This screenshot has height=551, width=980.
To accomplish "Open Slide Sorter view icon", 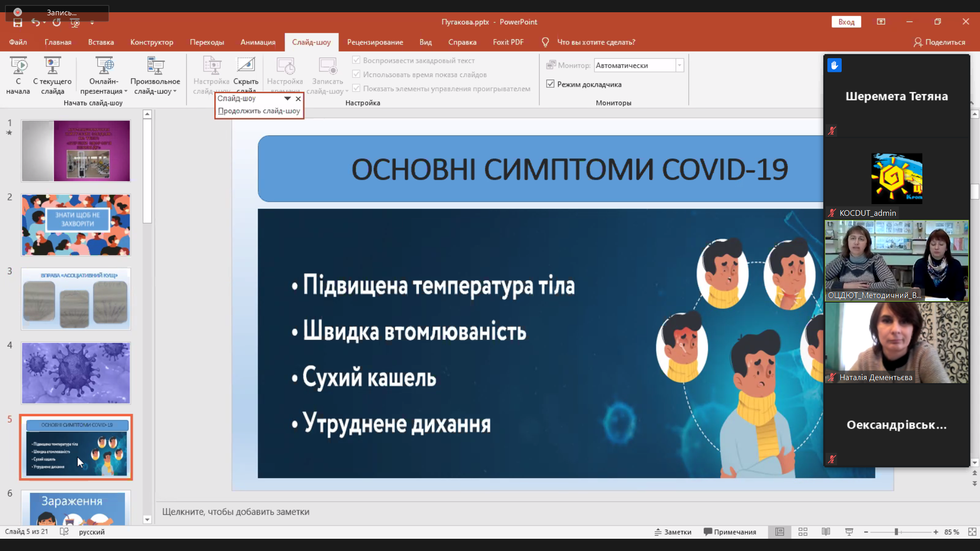I will (x=803, y=532).
